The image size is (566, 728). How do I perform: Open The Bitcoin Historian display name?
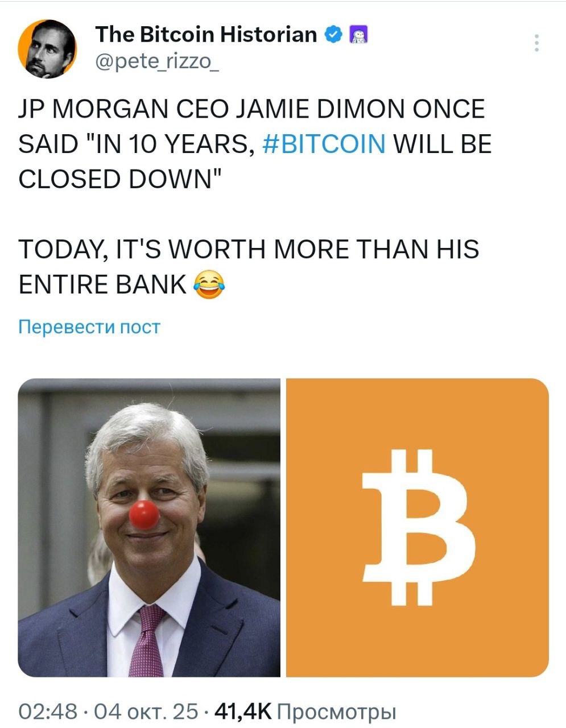click(x=206, y=35)
